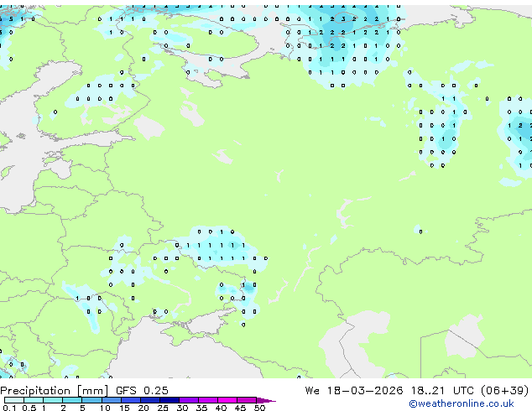Click the legend arrow tip above 50 mm
This screenshot has width=532, height=411.
click(266, 401)
